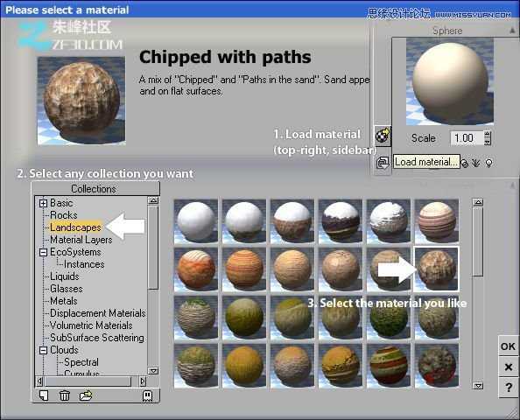Confirm selection with the OK button

tap(508, 346)
